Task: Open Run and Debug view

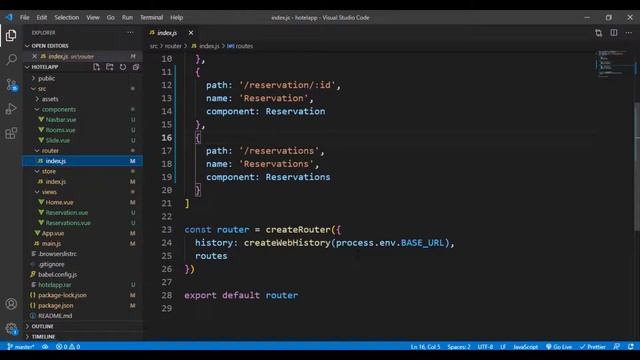Action: pos(11,109)
